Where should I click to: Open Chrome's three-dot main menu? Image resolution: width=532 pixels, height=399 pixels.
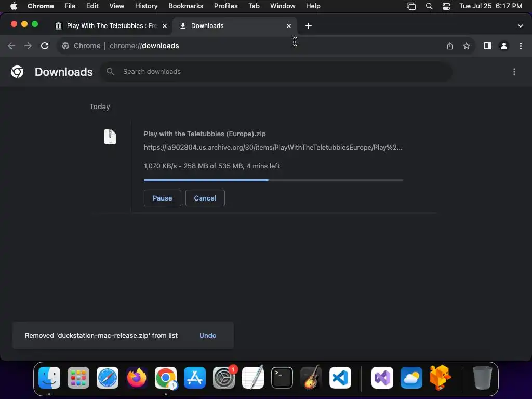coord(521,46)
